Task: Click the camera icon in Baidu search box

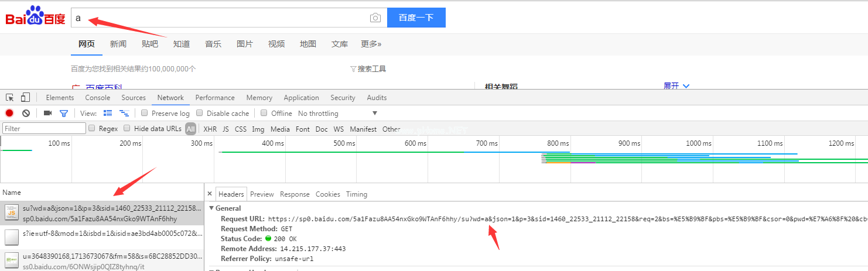Action: click(375, 18)
